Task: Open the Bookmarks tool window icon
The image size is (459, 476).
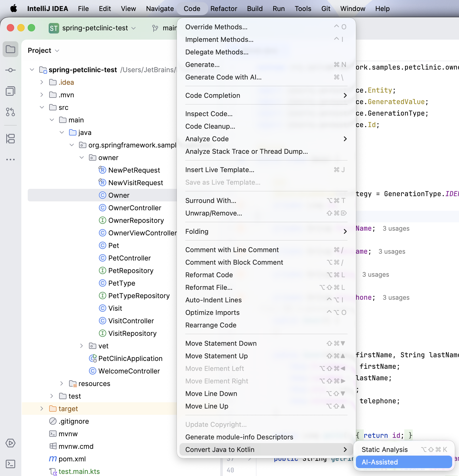Action: pyautogui.click(x=10, y=91)
